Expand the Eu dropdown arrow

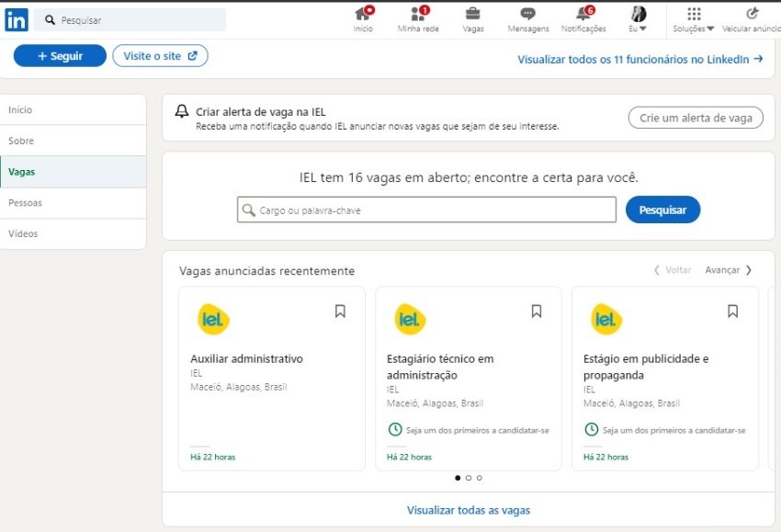(643, 28)
